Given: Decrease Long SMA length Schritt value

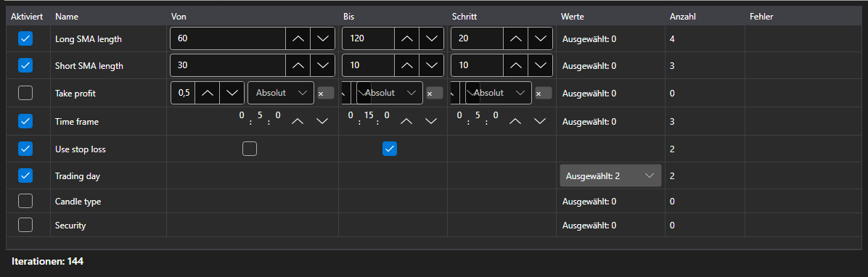Looking at the screenshot, I should [x=540, y=38].
